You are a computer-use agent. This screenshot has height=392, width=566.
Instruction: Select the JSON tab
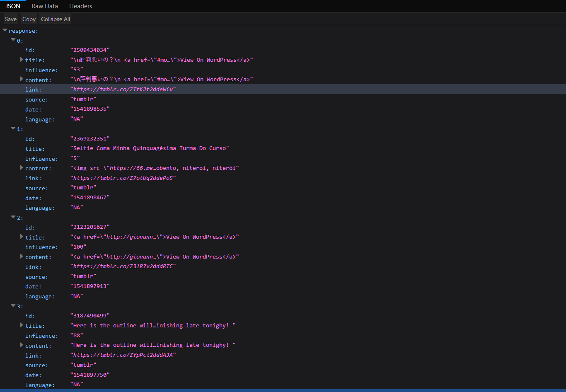[x=13, y=6]
